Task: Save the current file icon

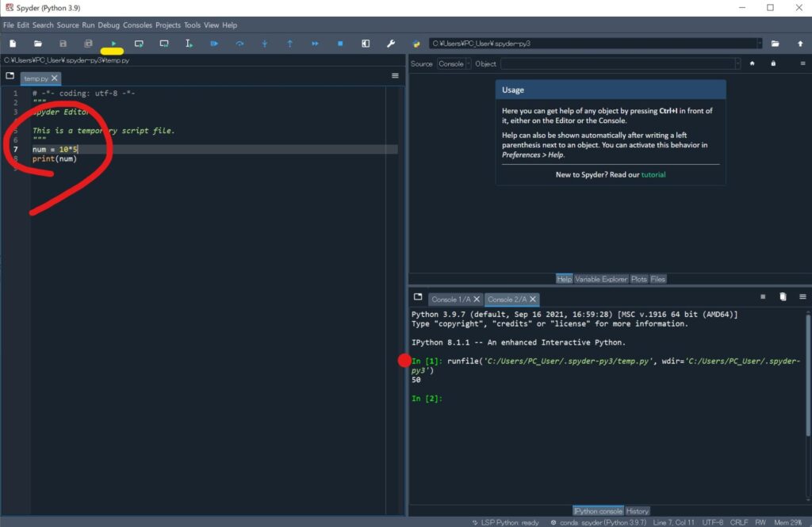Action: [63, 44]
